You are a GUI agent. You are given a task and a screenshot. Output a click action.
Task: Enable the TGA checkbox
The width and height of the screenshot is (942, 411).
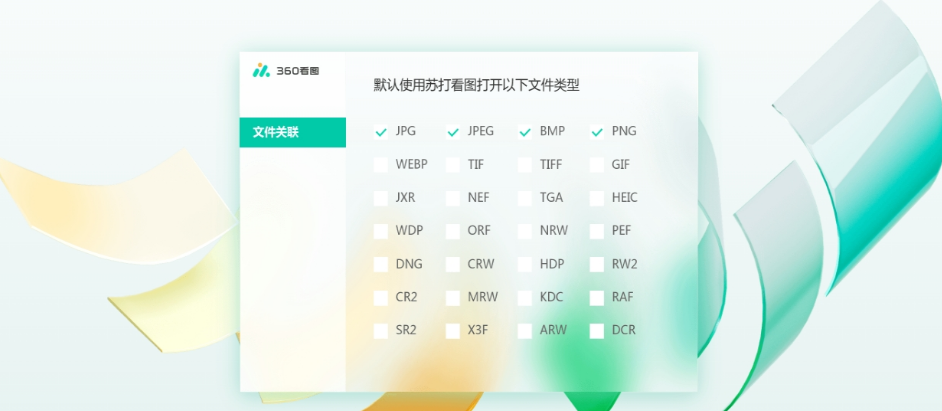point(525,198)
